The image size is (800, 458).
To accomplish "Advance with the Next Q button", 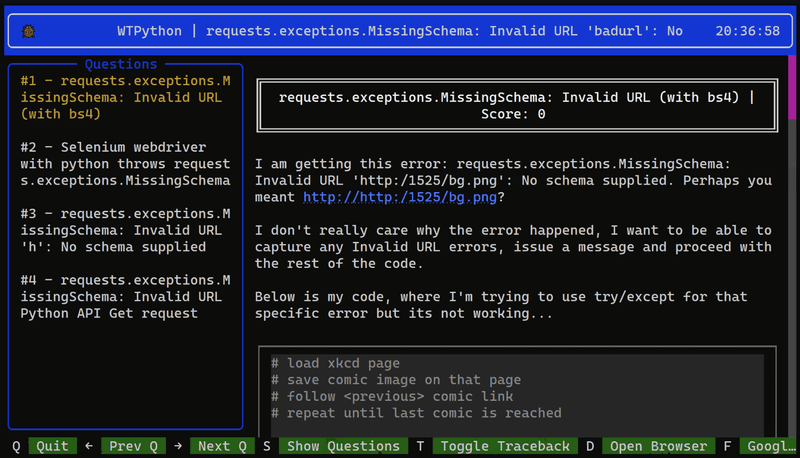I will [x=222, y=446].
